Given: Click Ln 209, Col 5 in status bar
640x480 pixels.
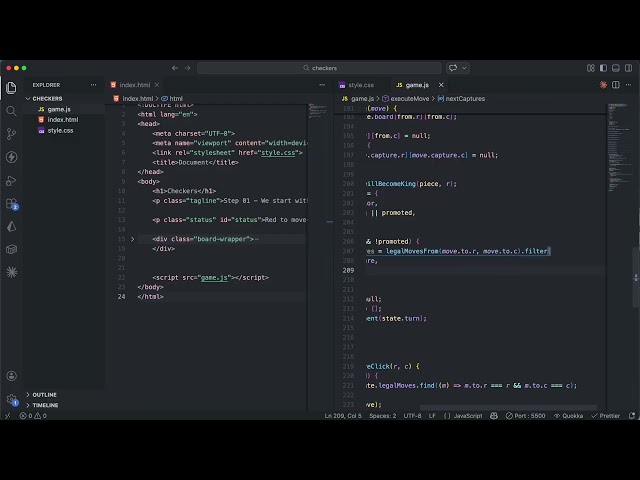Looking at the screenshot, I should (343, 416).
